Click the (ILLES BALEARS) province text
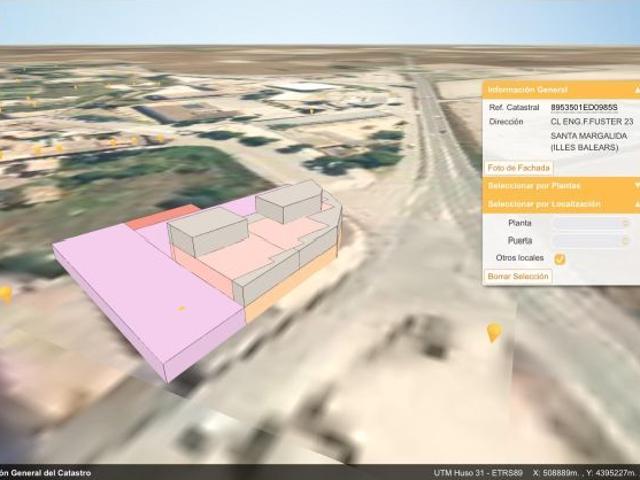The image size is (640, 480). pos(584,147)
